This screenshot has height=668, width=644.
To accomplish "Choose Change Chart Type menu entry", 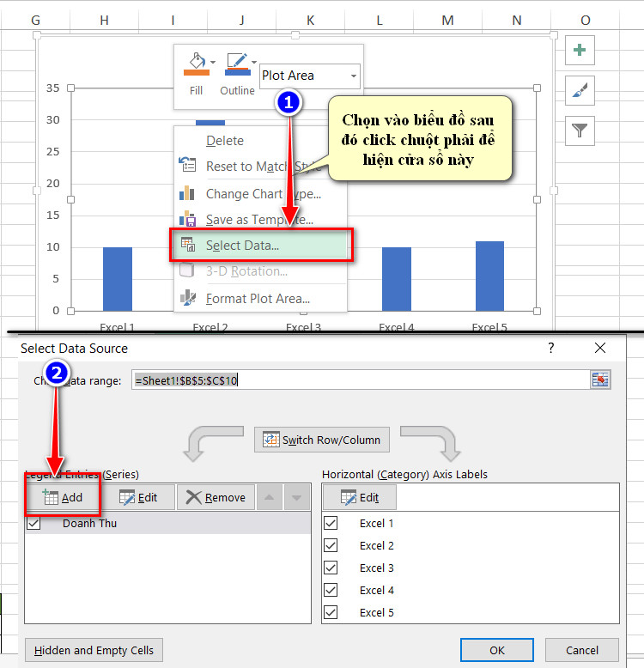I will 260,194.
